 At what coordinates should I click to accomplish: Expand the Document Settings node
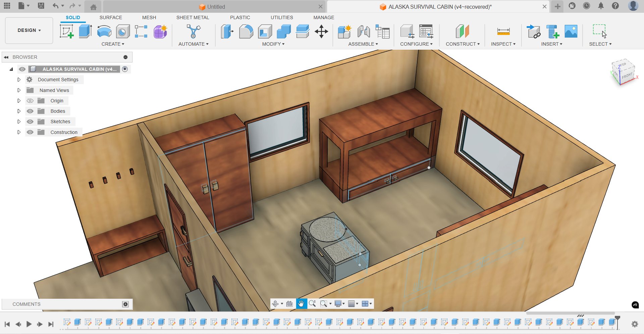19,80
